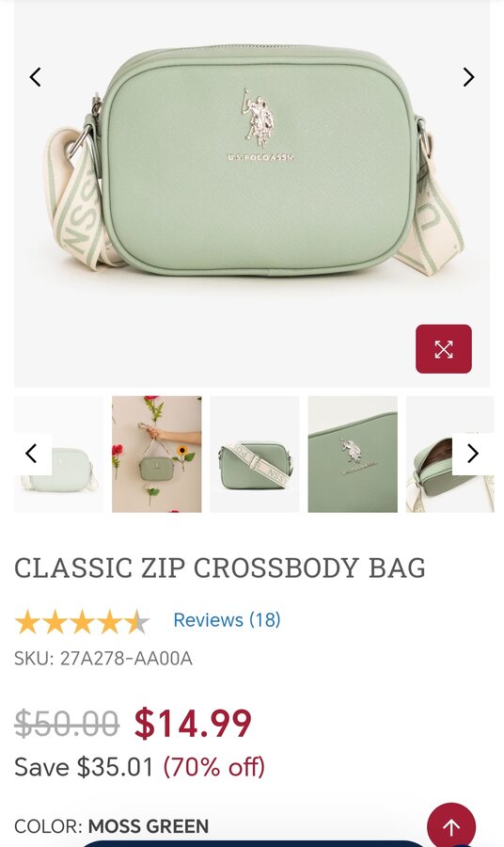Screen dimensions: 504x847
Task: Go to previous main product image
Action: 35,77
